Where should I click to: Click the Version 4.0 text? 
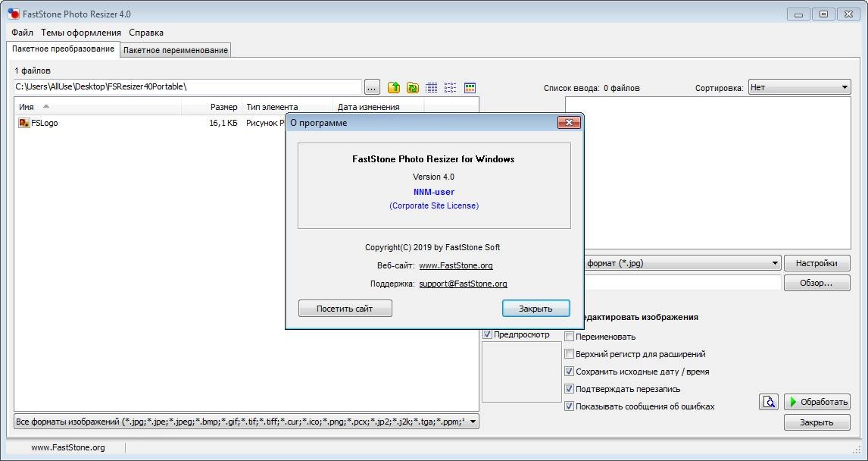click(433, 177)
